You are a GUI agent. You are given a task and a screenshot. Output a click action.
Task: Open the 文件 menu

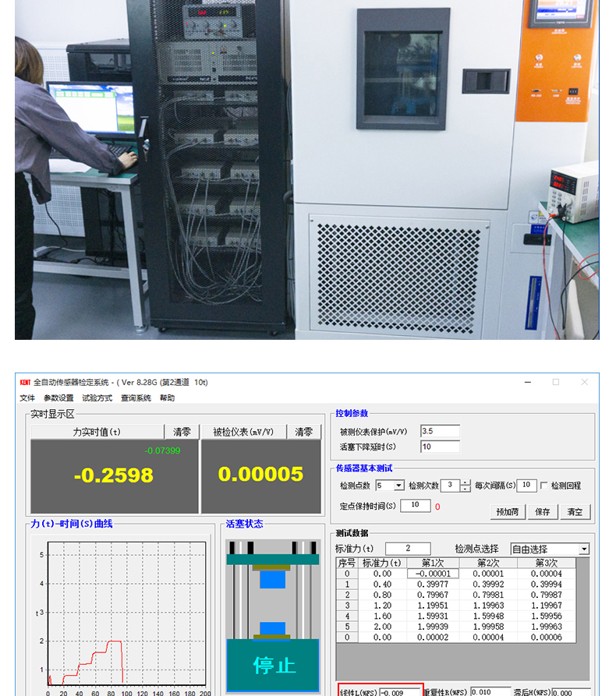pyautogui.click(x=27, y=398)
